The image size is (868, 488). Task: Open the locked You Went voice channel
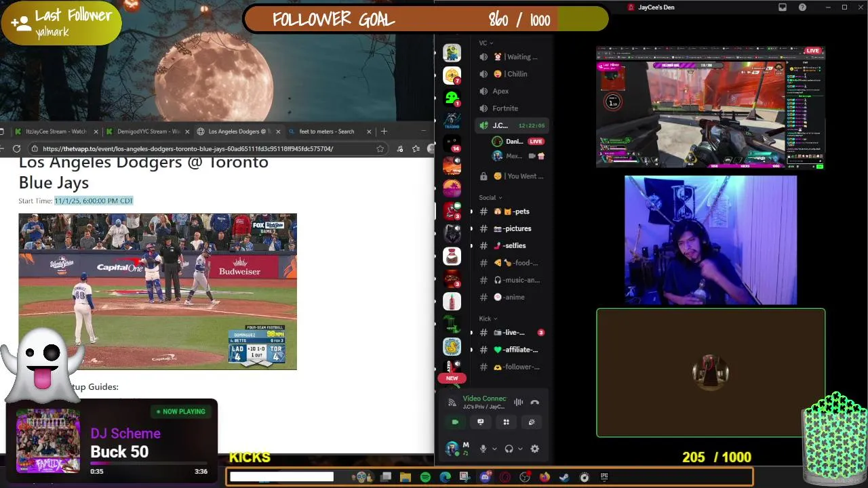(510, 176)
